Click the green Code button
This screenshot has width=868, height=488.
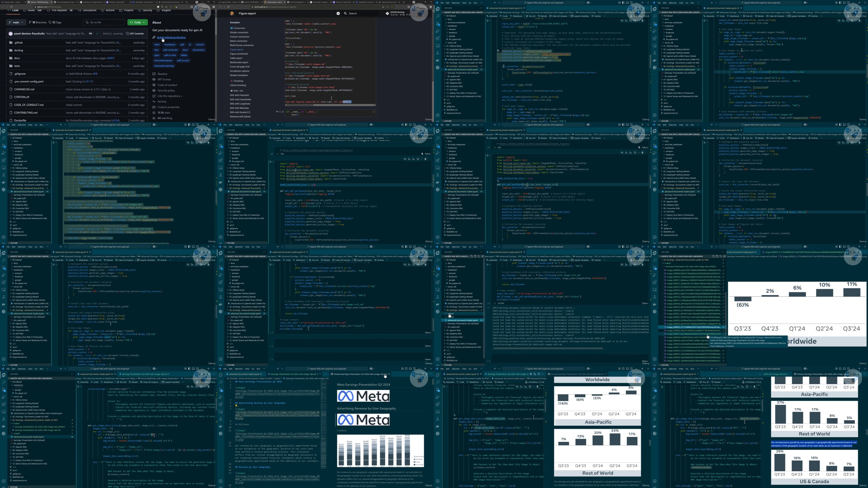coord(138,22)
